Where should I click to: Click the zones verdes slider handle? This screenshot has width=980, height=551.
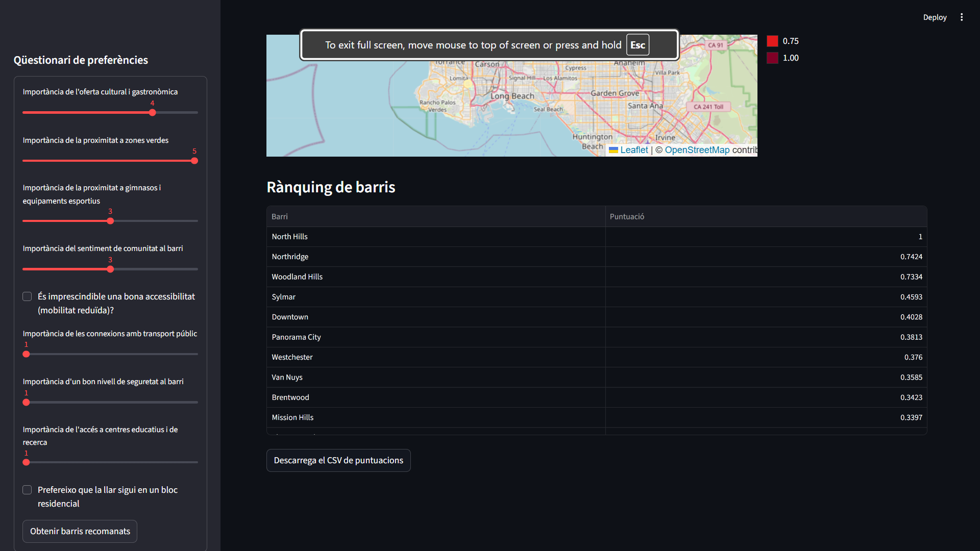[x=194, y=161]
